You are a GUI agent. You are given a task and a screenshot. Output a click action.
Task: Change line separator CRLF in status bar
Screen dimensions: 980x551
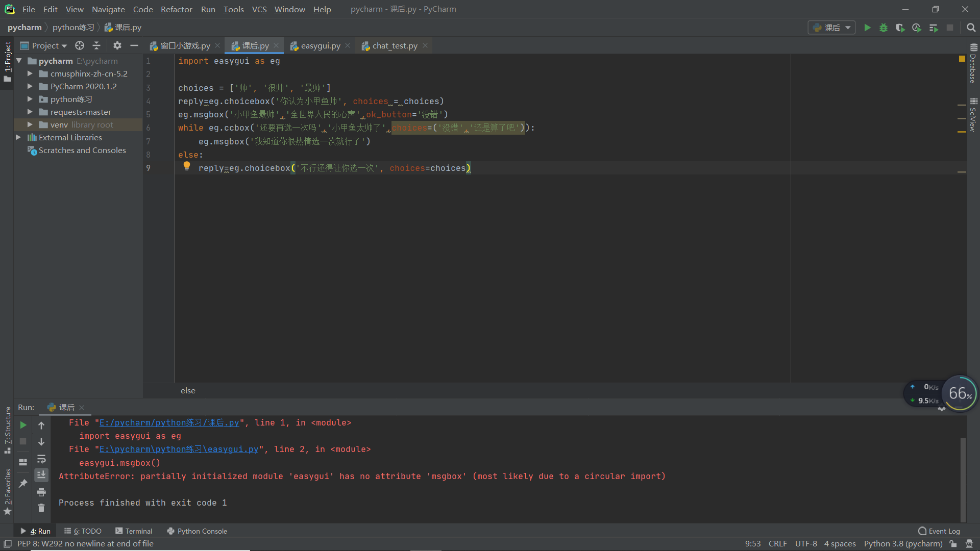click(x=777, y=544)
